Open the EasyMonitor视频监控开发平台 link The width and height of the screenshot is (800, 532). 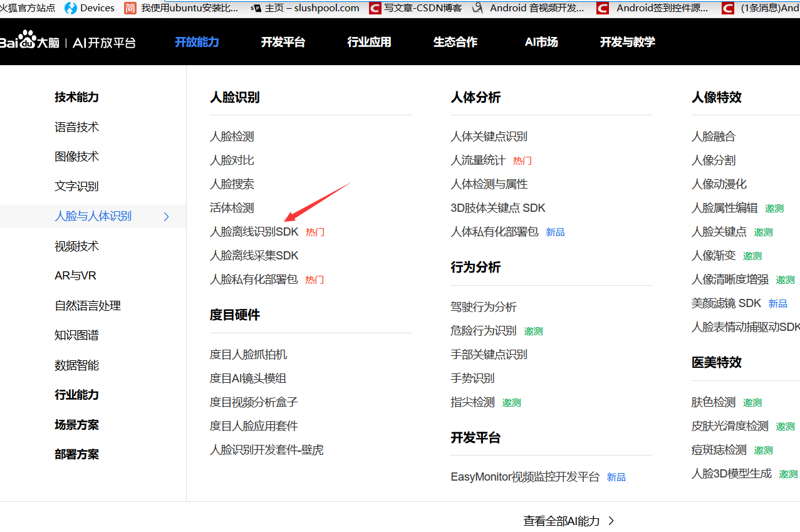pos(525,477)
